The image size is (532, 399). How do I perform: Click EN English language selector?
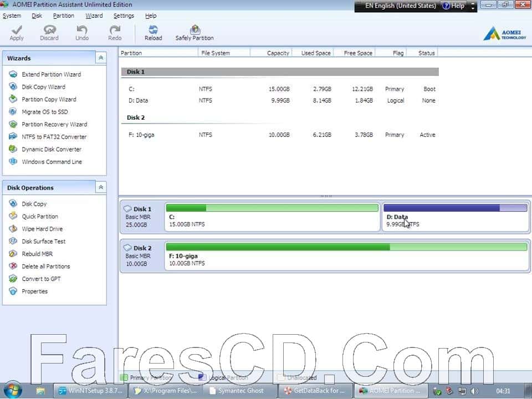click(x=400, y=6)
